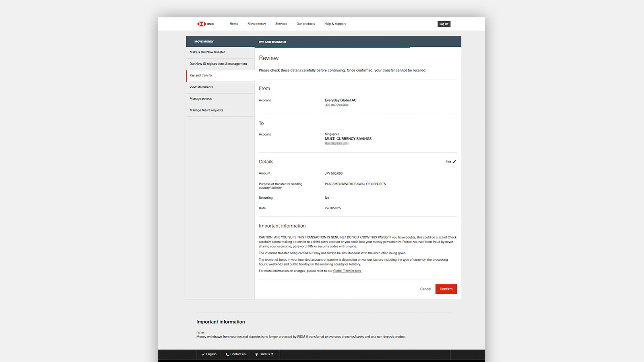
Task: Open Manage payees in sidebar
Action: (x=200, y=99)
